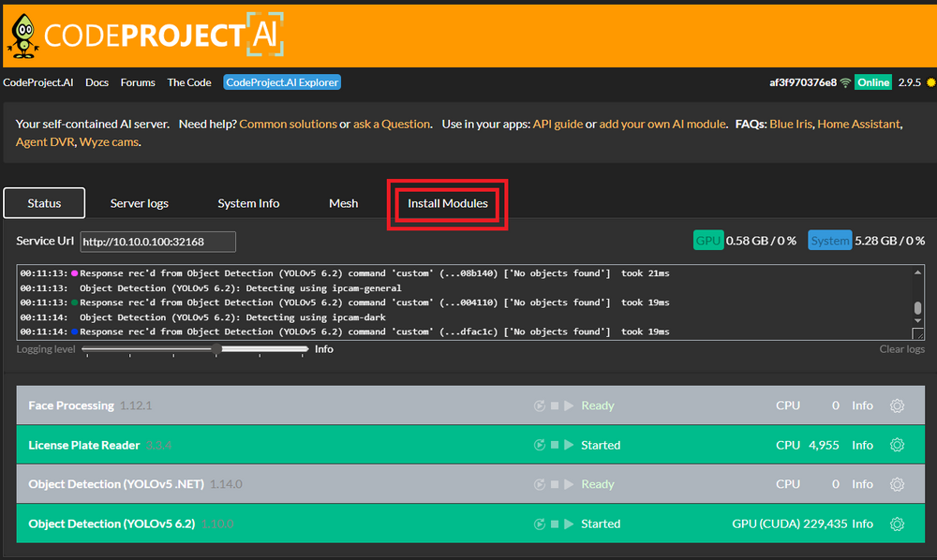Start the Face Processing module
The image size is (937, 560).
click(x=569, y=406)
